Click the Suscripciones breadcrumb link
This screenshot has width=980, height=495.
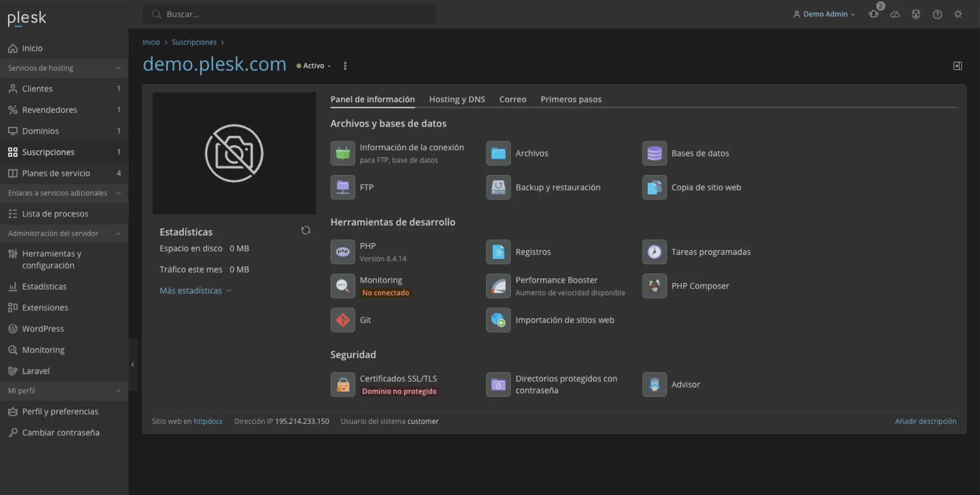[194, 42]
